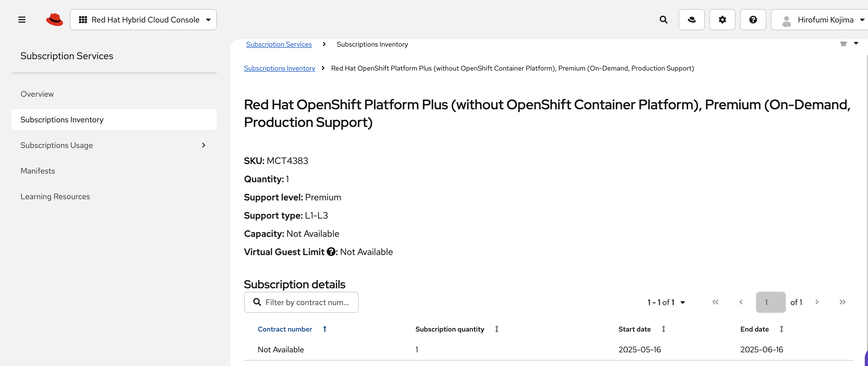
Task: Open Manifests in the sidebar
Action: point(114,171)
